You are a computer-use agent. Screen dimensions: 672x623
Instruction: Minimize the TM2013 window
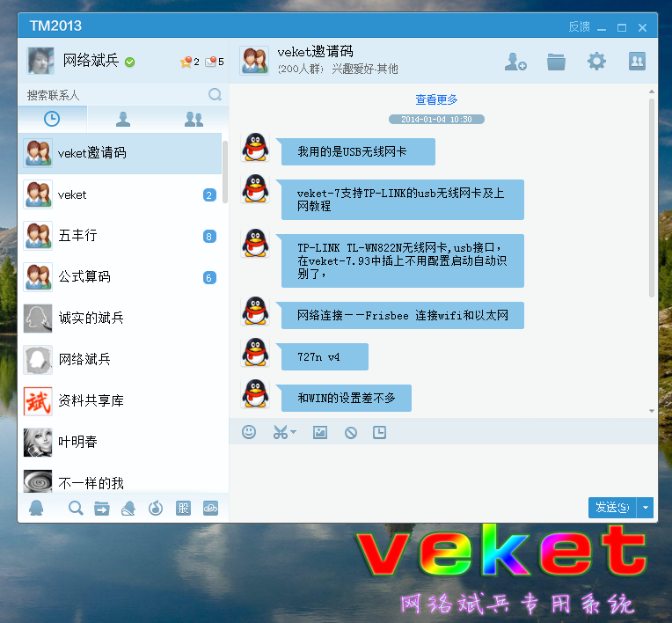tap(602, 28)
